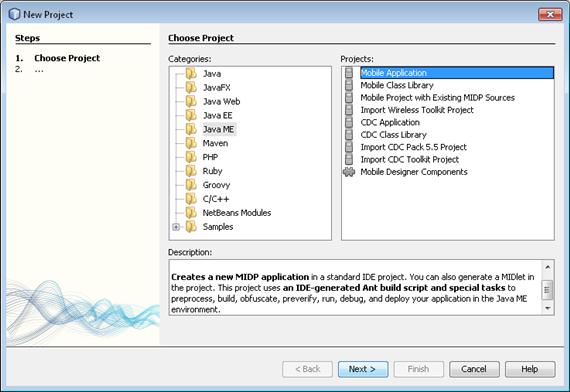The width and height of the screenshot is (570, 392).
Task: Pick the PHP category label
Action: [210, 157]
